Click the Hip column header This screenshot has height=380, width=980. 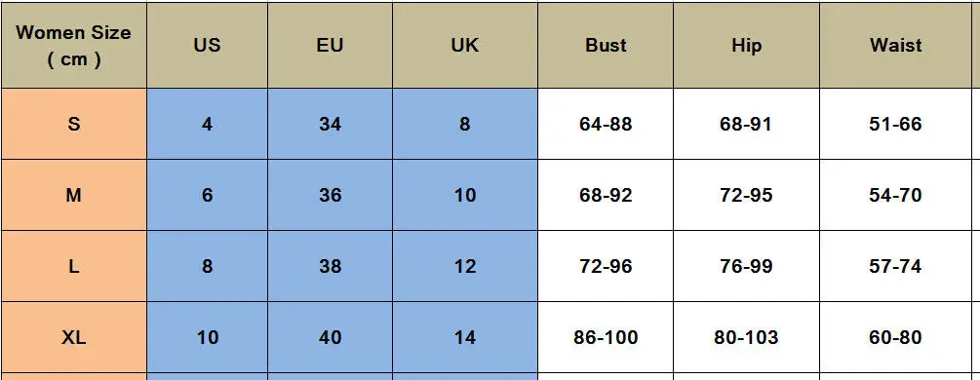(746, 45)
